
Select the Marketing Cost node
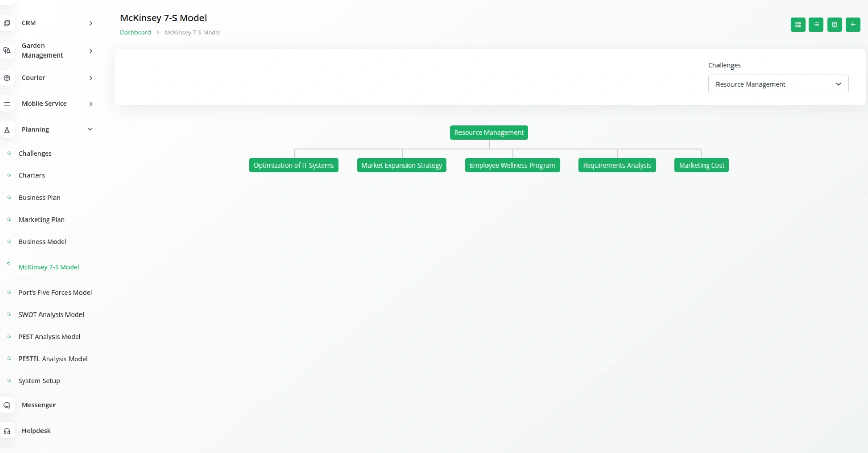(x=701, y=165)
